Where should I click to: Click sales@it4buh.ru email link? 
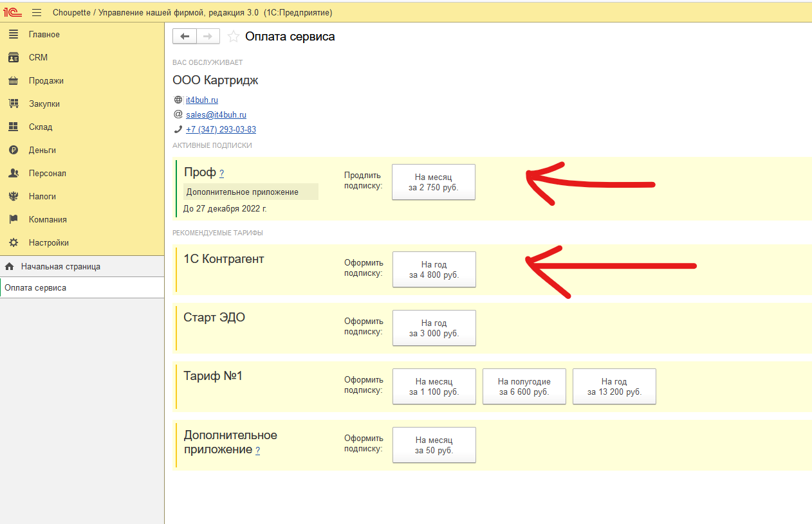(x=216, y=114)
